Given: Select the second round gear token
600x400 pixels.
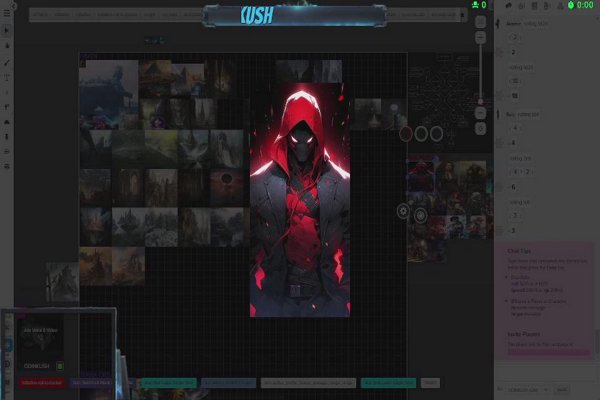Looking at the screenshot, I should (x=420, y=216).
